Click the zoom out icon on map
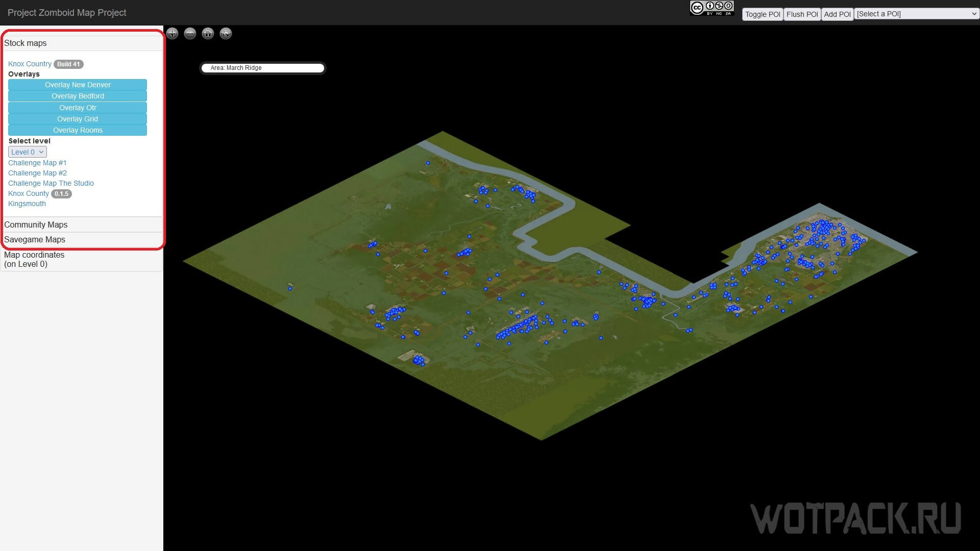Viewport: 980px width, 551px height. tap(190, 33)
